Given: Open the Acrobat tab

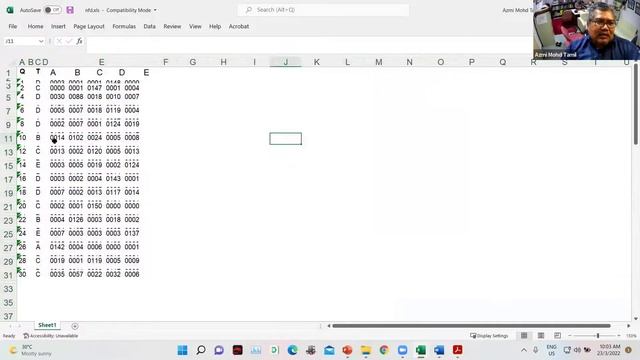Looking at the screenshot, I should [239, 26].
